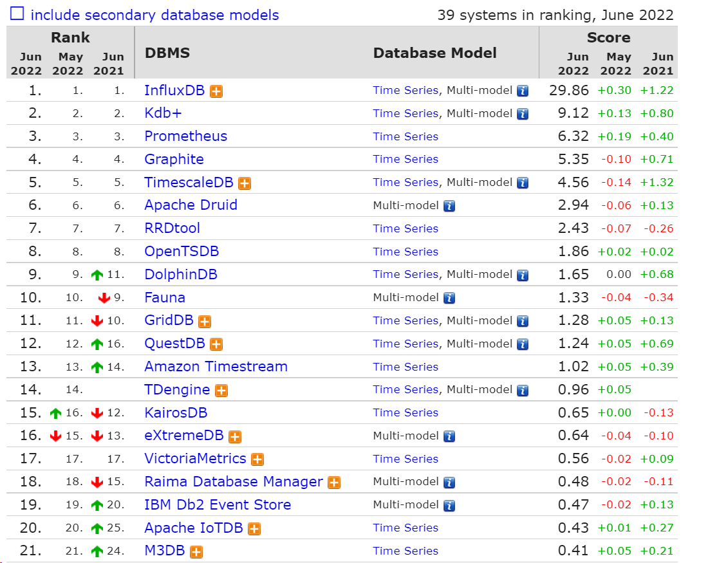The image size is (728, 563).
Task: Click Time Series link in Amazon Timestream row
Action: point(406,367)
